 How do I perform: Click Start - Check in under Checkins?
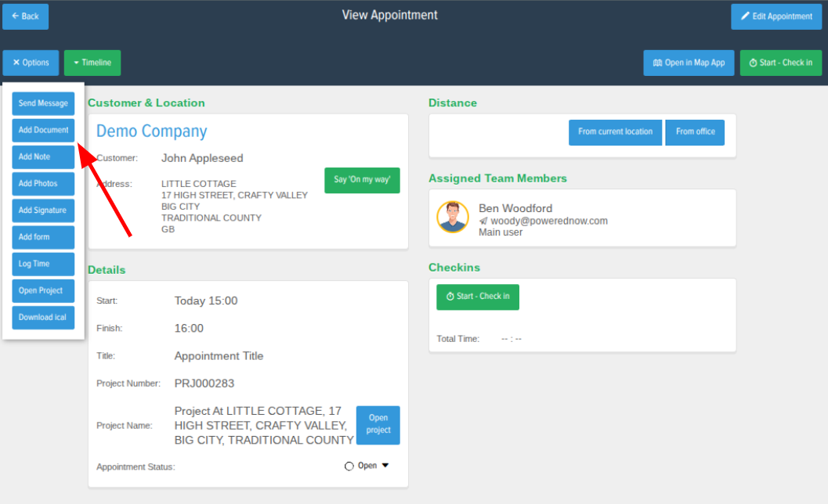point(478,297)
